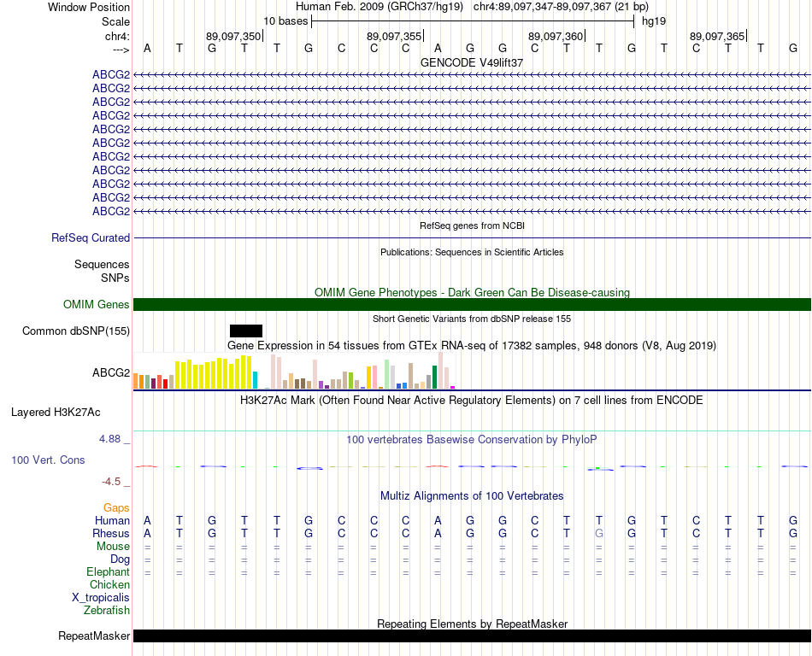Open the OMIM Genes track label
Image resolution: width=812 pixels, height=656 pixels.
pos(97,305)
